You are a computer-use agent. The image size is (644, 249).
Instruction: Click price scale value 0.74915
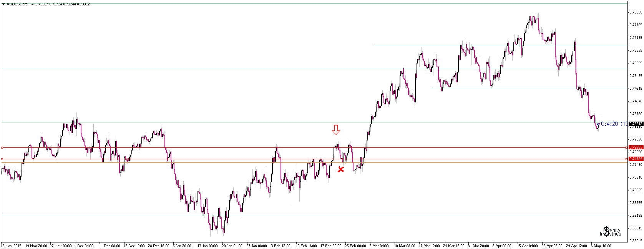pos(636,89)
